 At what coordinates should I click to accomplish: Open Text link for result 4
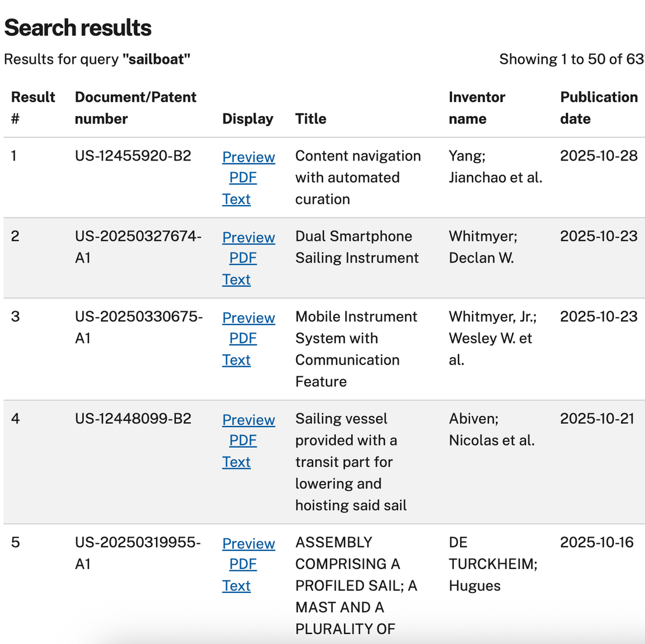click(x=236, y=462)
